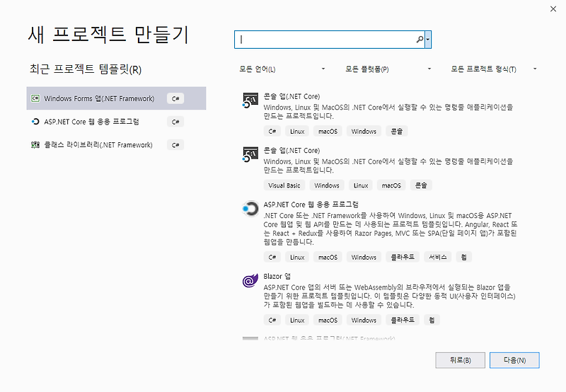
Task: Click the Windows tag under first console app
Action: [364, 132]
